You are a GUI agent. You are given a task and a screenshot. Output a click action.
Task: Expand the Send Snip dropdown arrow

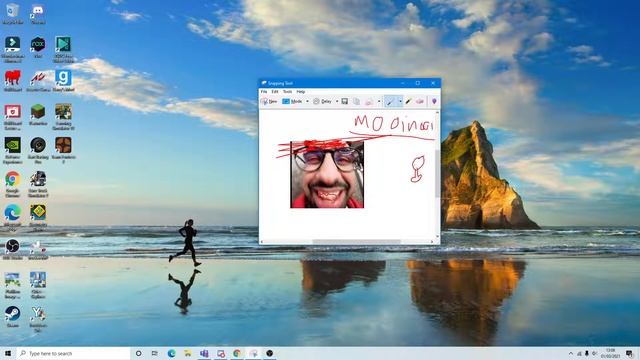click(379, 101)
